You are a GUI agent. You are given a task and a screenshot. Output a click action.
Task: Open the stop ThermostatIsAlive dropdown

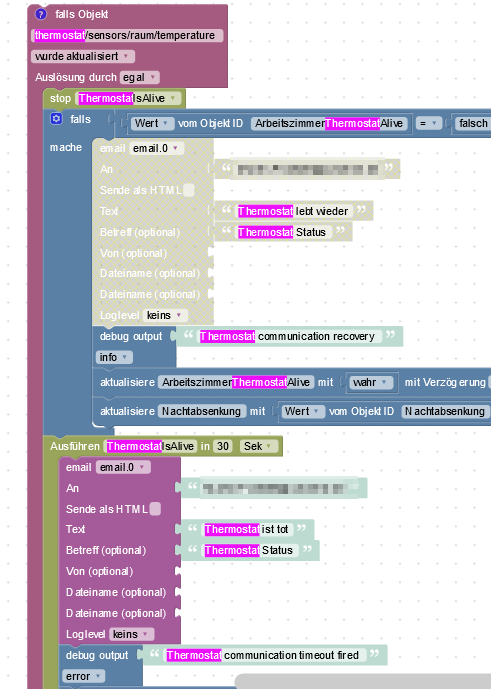[x=128, y=98]
